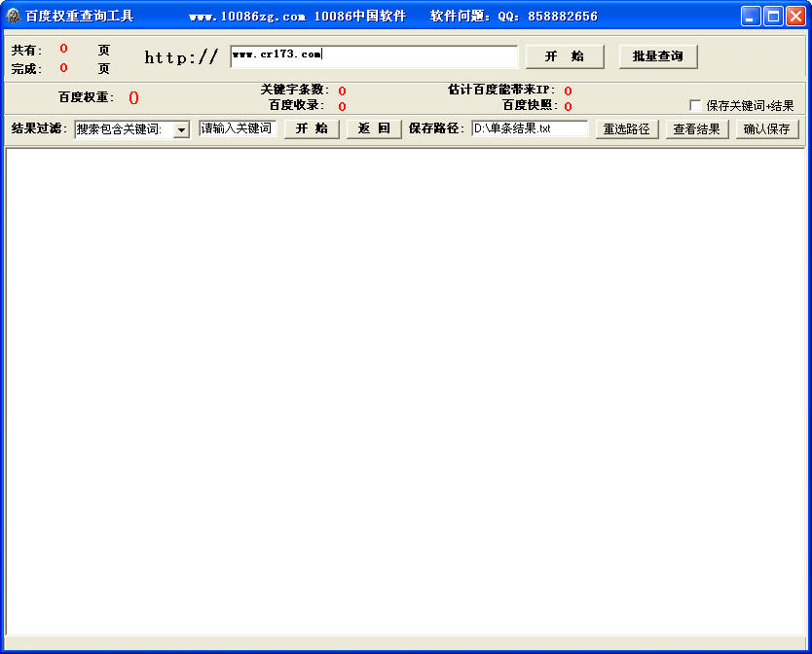Open the 批量查询 batch query button
Screen dimensions: 812x654
[x=658, y=56]
